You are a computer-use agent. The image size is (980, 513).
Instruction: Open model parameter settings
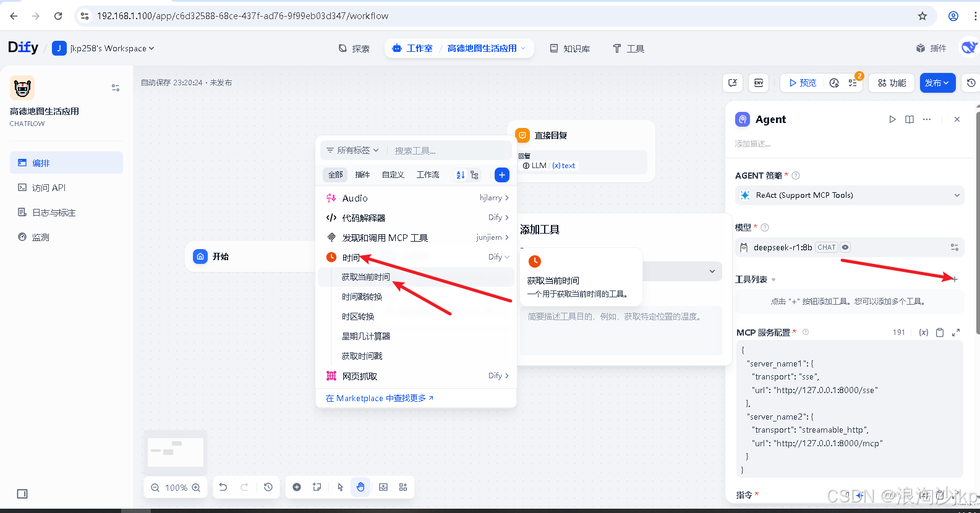(955, 247)
